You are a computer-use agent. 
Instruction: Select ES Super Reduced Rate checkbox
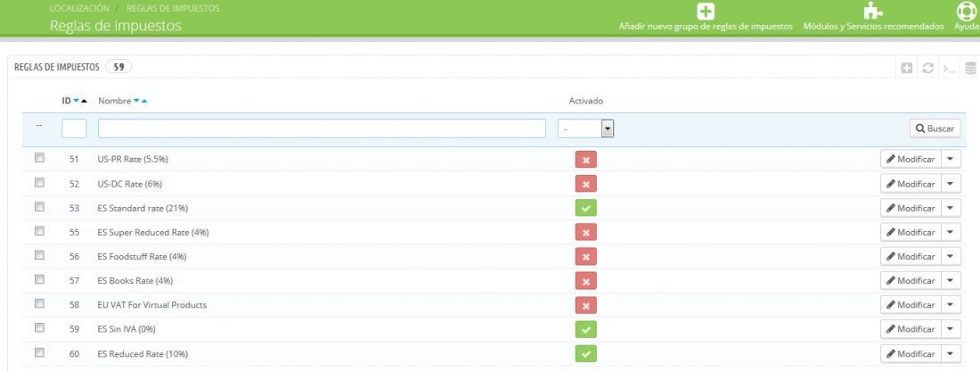coord(39,231)
